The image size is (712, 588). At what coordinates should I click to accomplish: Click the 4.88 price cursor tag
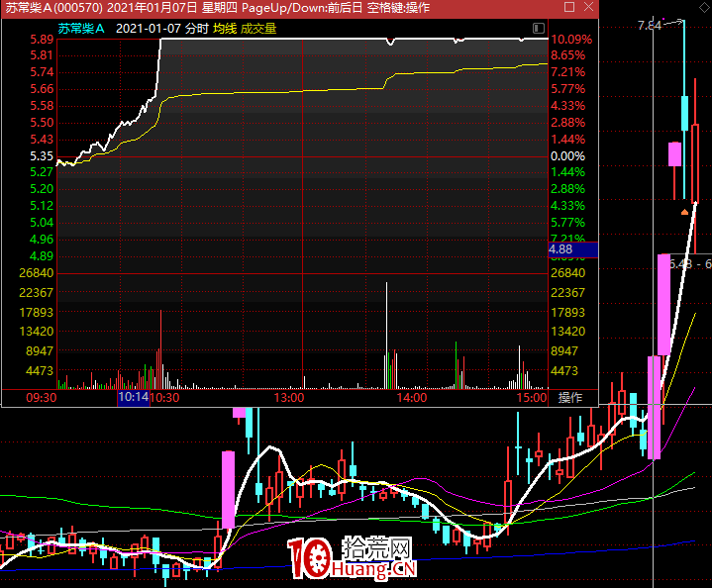click(x=573, y=249)
